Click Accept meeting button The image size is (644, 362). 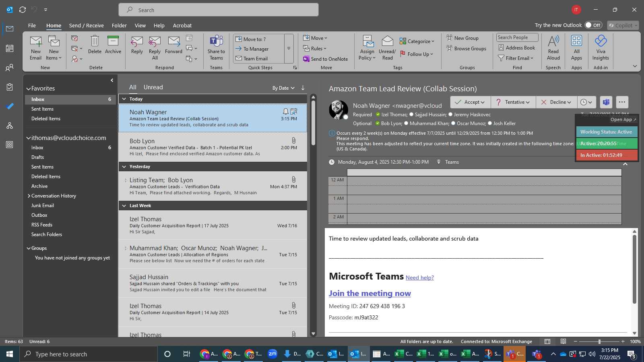point(470,102)
